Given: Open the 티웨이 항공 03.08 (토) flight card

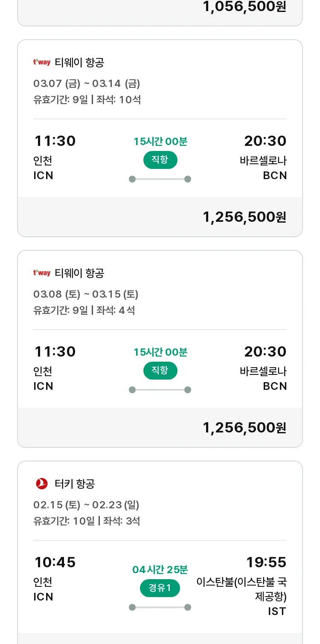Looking at the screenshot, I should coord(160,349).
